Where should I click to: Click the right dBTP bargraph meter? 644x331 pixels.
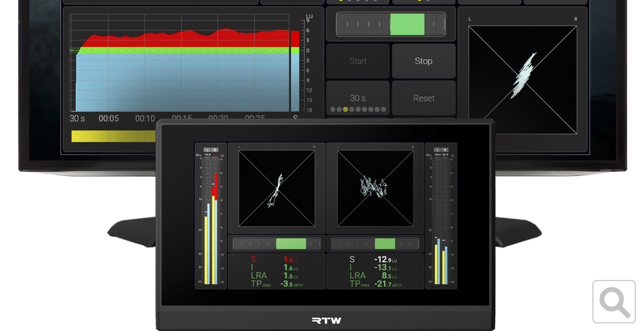441,220
